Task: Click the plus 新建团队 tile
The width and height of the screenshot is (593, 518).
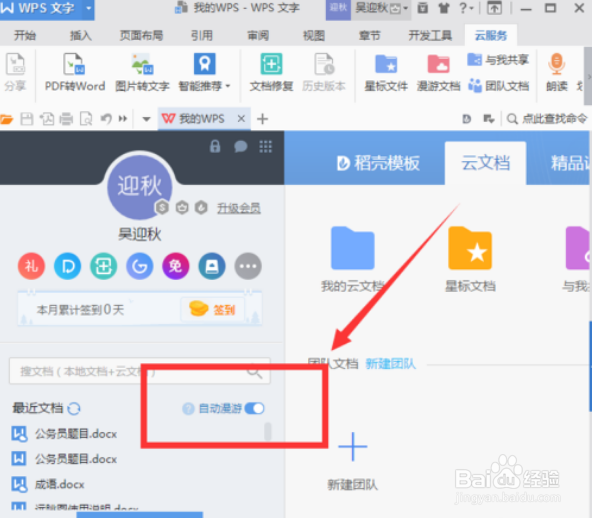Action: (x=352, y=461)
